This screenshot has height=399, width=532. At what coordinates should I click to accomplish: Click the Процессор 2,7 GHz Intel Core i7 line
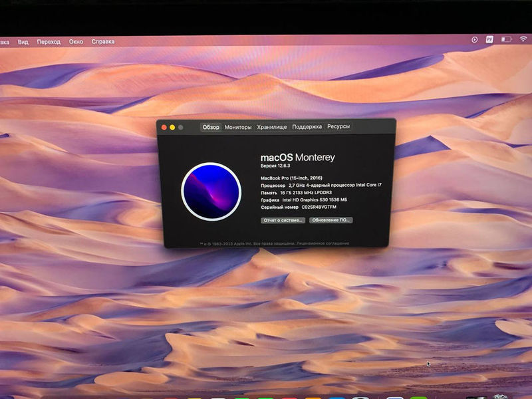click(x=321, y=186)
